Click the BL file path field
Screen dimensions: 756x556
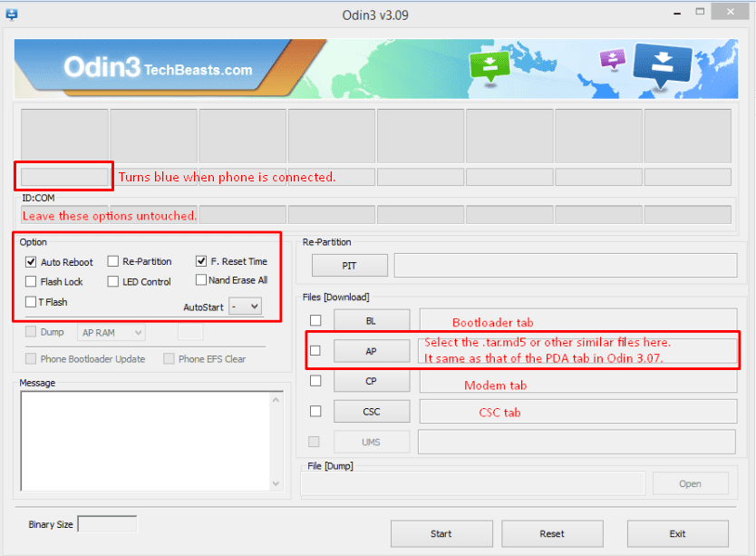click(x=578, y=319)
